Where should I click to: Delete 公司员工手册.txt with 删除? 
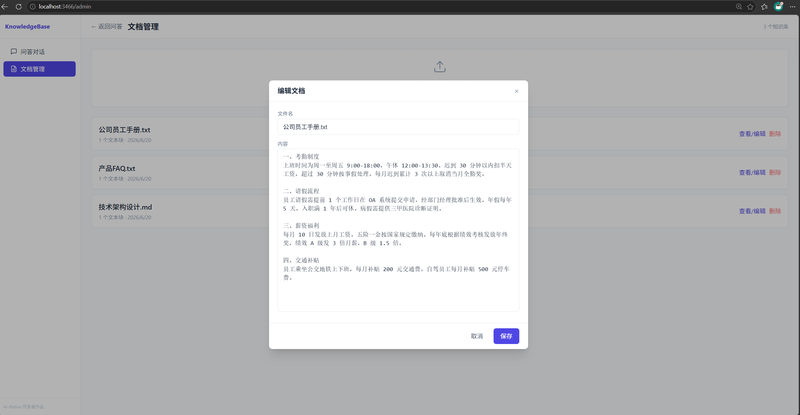(x=775, y=134)
